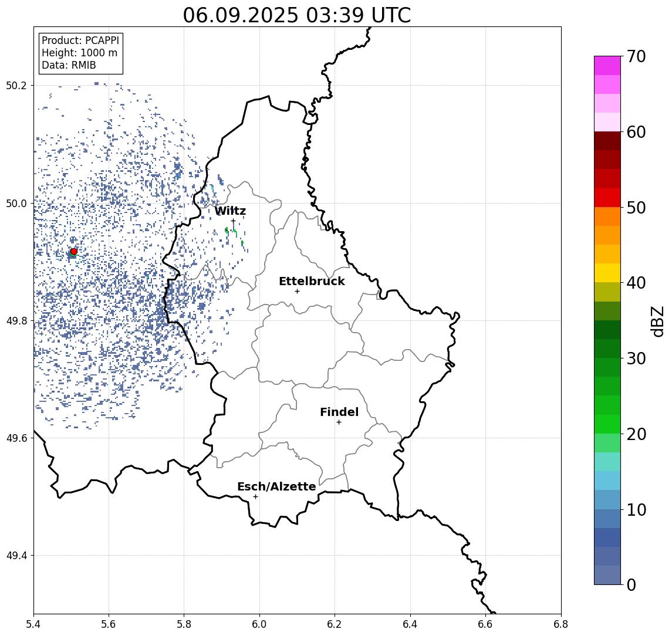
Task: Click the Esch/Alzette city label
Action: click(276, 486)
